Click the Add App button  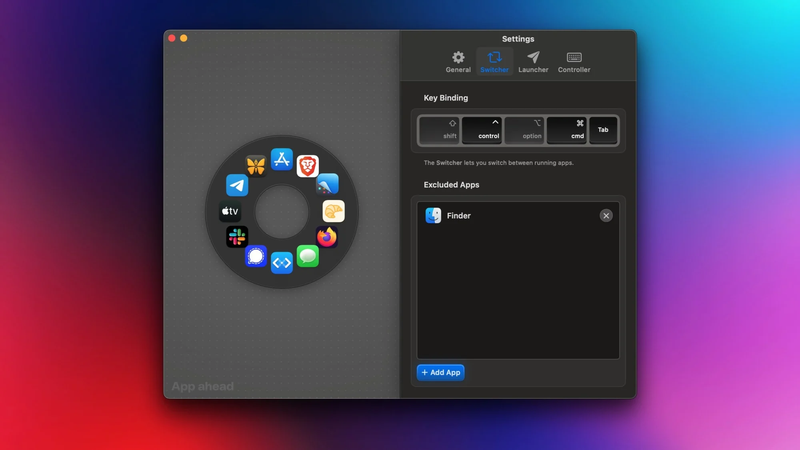[x=441, y=372]
